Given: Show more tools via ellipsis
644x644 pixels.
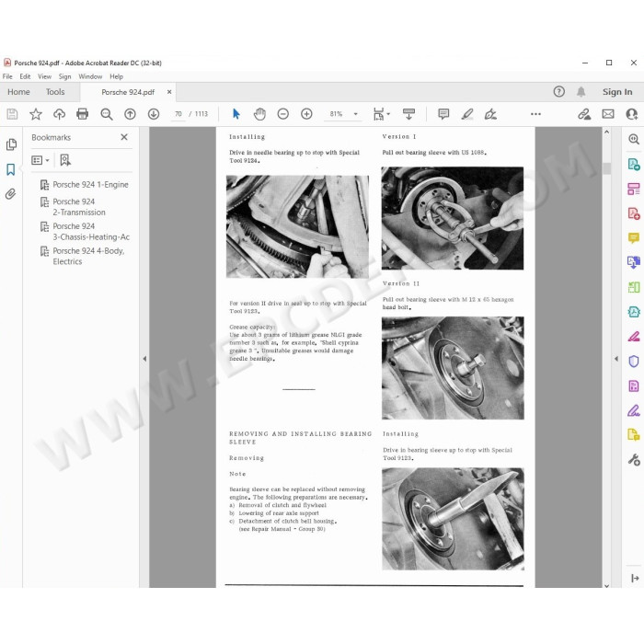Looking at the screenshot, I should click(x=535, y=114).
